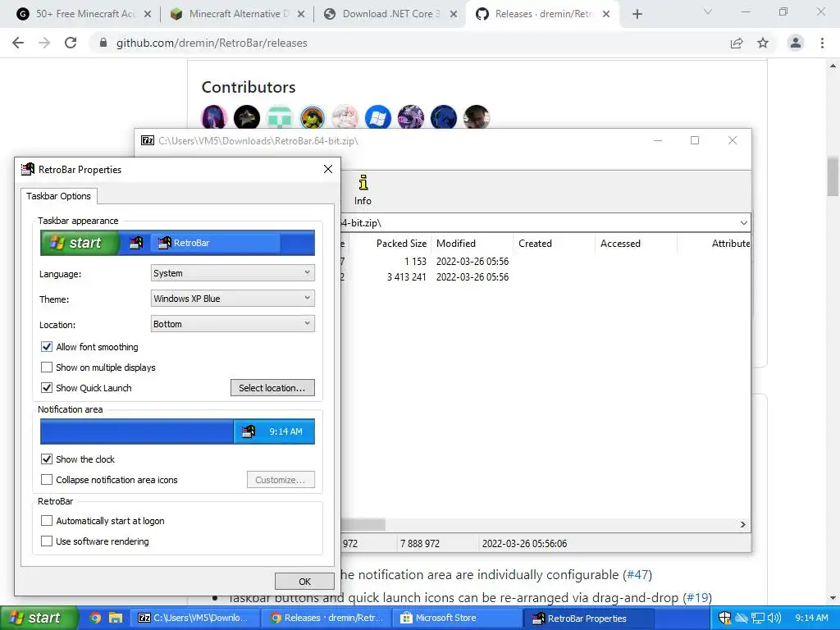Click the 7-Zip horizontal scrollbar thumb
The width and height of the screenshot is (840, 630).
[363, 524]
